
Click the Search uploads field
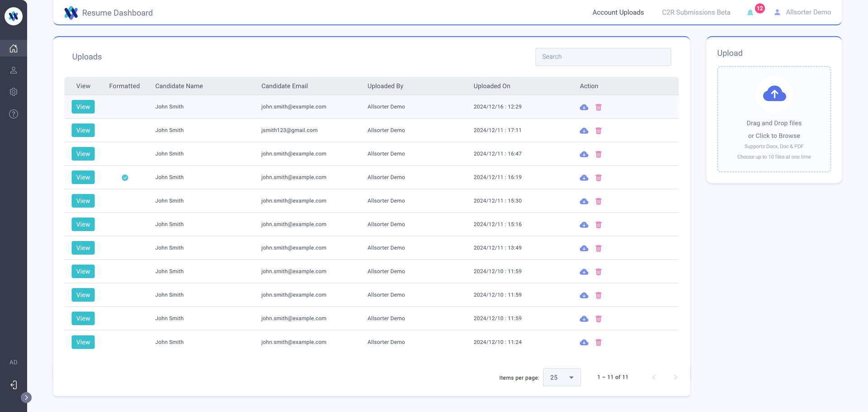tap(603, 57)
